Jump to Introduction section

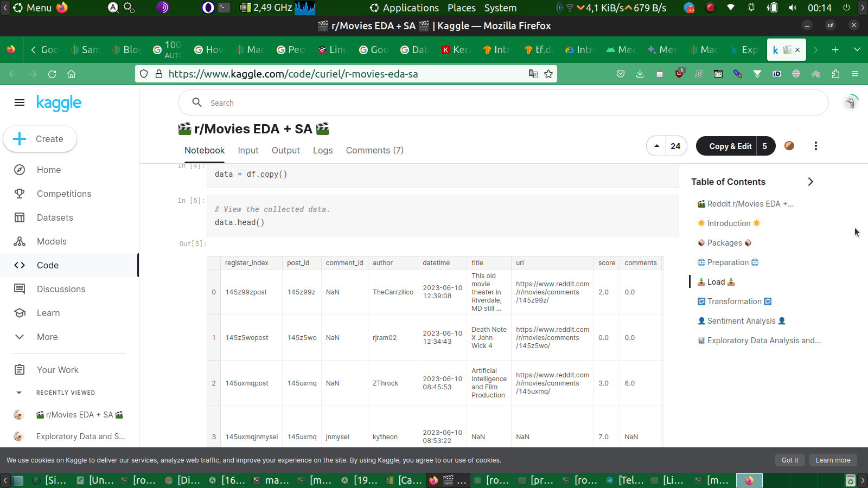click(729, 223)
